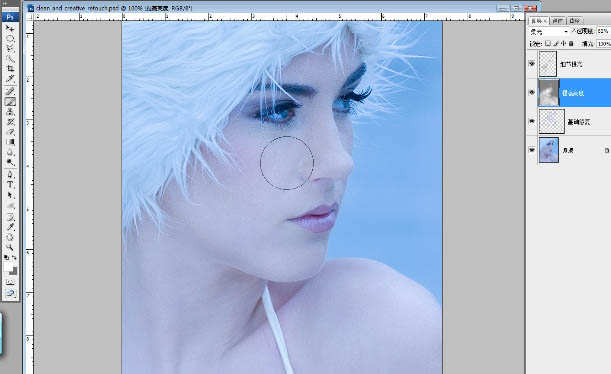This screenshot has width=611, height=374.
Task: Select the top layer's transparent thumbnail
Action: 547,64
